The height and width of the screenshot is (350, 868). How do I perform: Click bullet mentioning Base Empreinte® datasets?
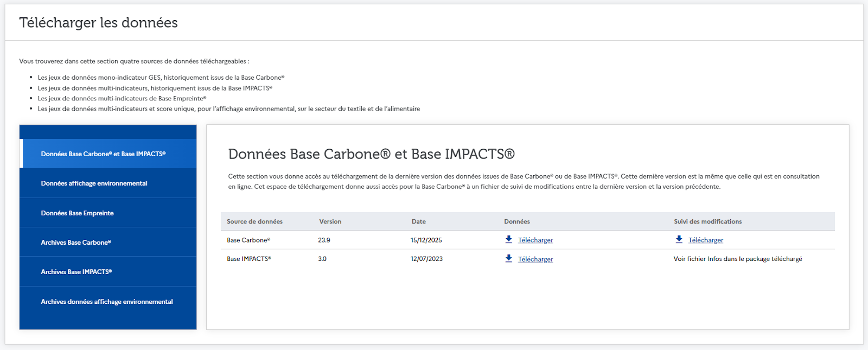[122, 98]
